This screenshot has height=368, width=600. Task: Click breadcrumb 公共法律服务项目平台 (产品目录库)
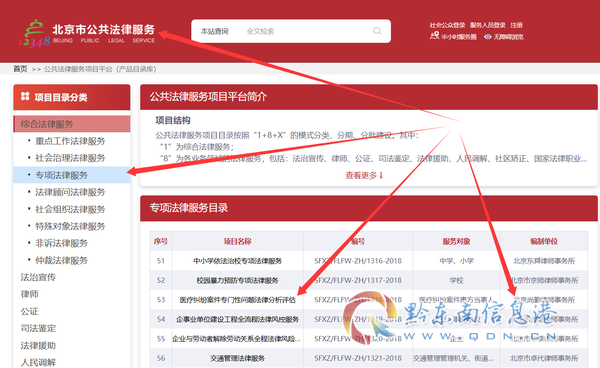tap(100, 69)
